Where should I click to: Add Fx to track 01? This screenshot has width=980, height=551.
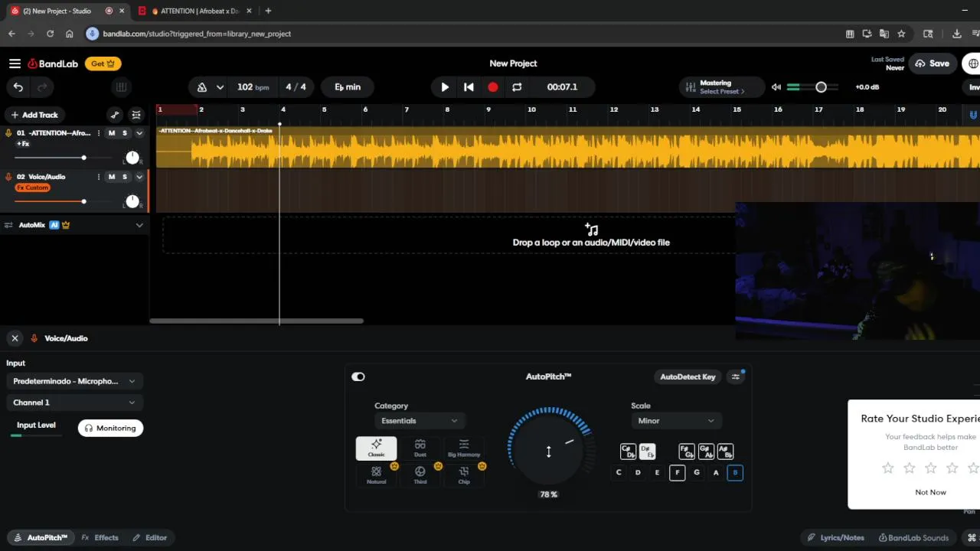click(x=23, y=144)
